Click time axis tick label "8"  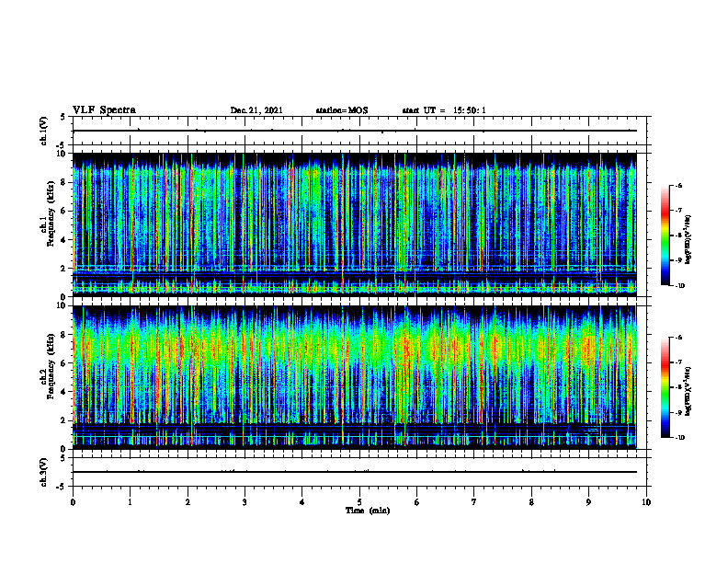coord(531,502)
